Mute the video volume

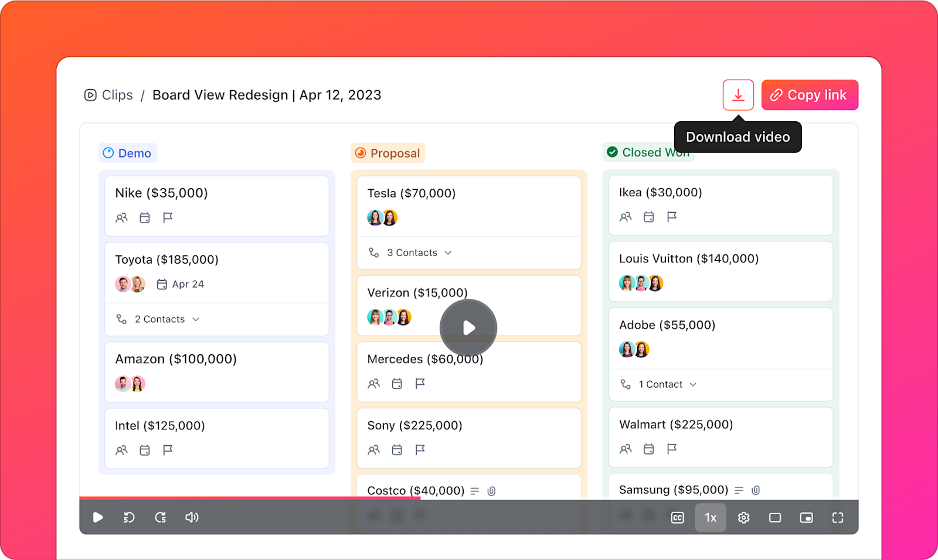192,517
